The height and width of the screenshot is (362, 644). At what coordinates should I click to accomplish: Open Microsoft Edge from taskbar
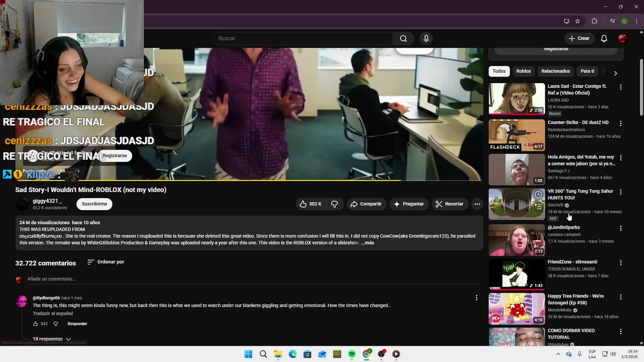[x=292, y=354]
